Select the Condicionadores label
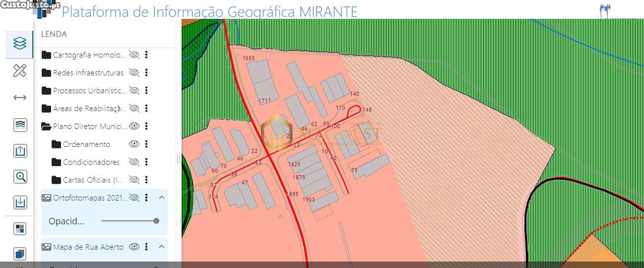The image size is (644, 268). click(91, 162)
